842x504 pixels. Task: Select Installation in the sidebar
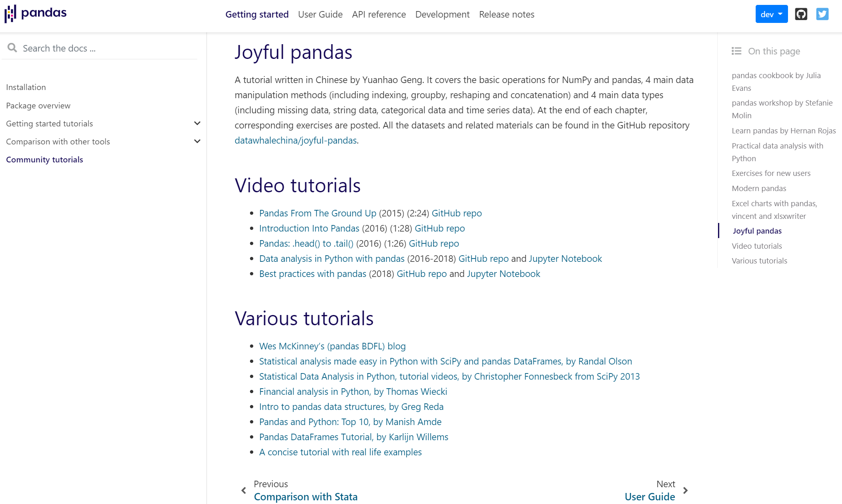(x=26, y=87)
